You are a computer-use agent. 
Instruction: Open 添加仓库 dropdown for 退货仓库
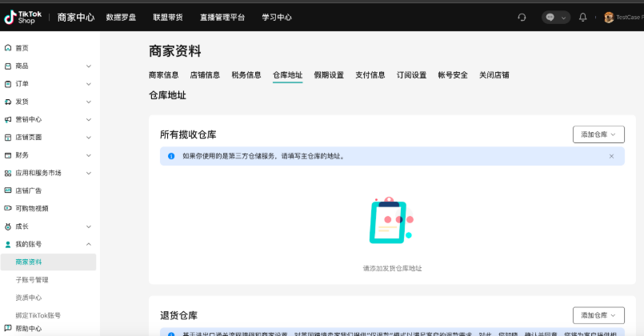(598, 315)
